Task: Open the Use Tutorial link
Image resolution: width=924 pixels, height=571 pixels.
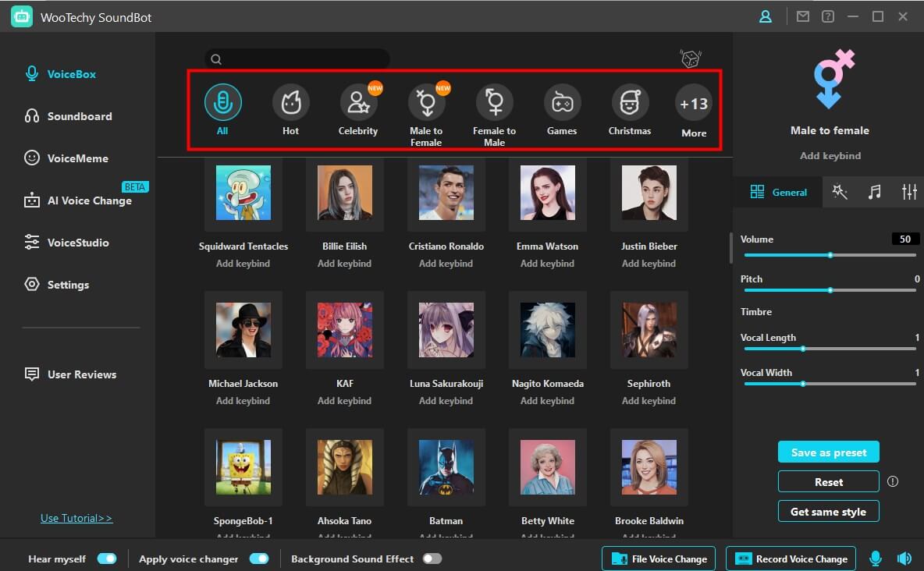Action: 76,517
